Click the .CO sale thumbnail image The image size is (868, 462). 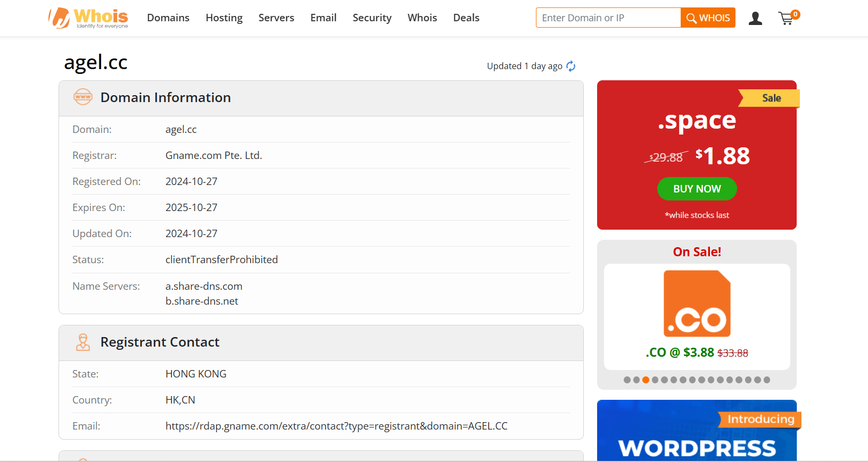point(697,304)
